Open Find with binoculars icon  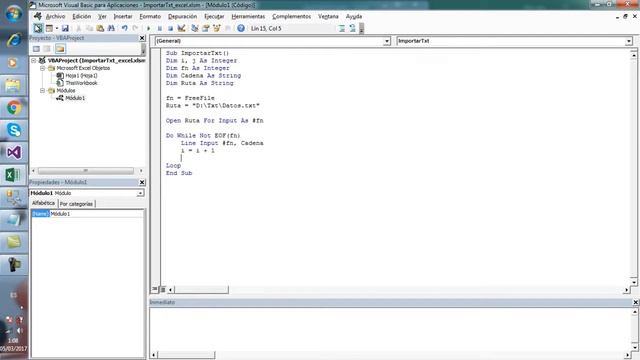point(111,28)
